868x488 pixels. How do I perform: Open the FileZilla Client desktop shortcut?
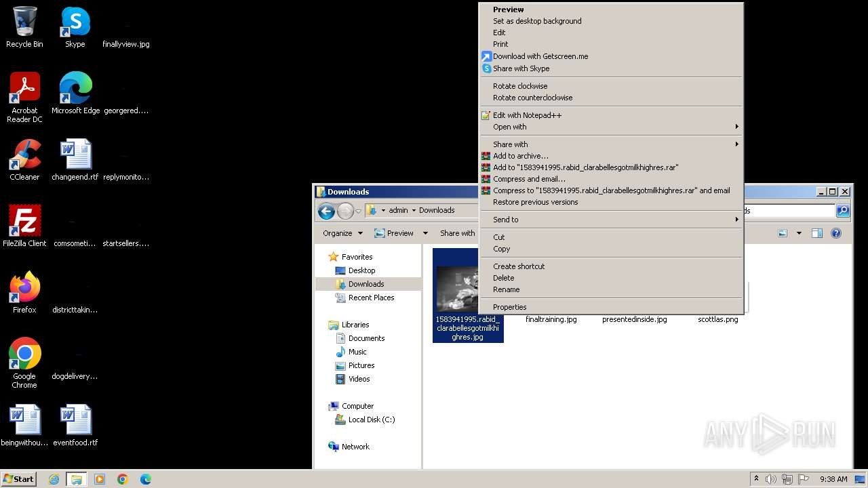click(x=24, y=226)
